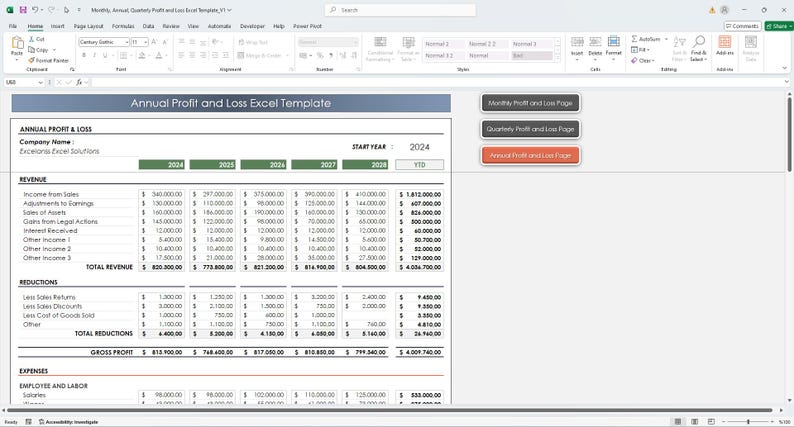Open the File tab
794x427 pixels.
[13, 26]
